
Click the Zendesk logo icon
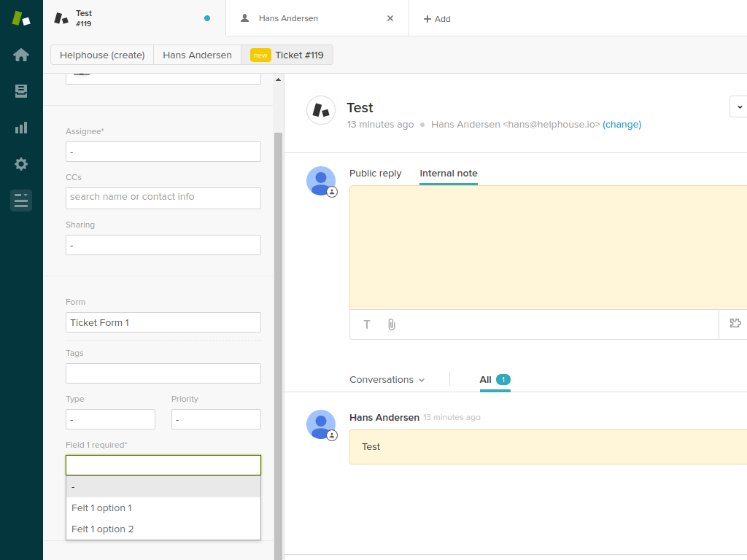21,18
